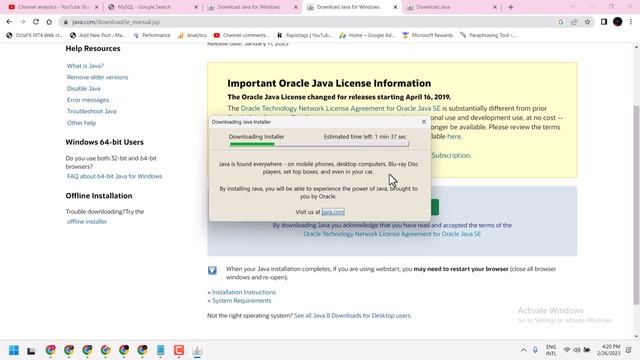640x360 pixels.
Task: Reload the Java download page
Action: click(36, 22)
